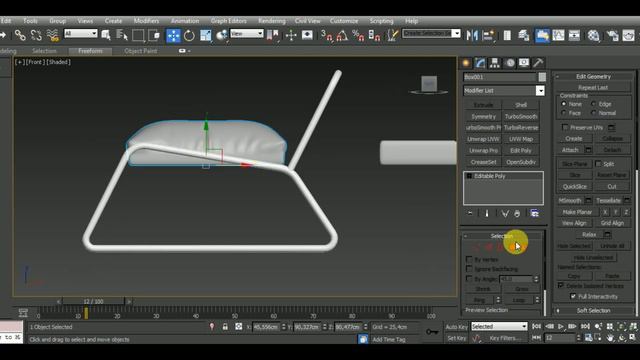Click the Auto Key button
This screenshot has height=360, width=640.
coord(456,327)
